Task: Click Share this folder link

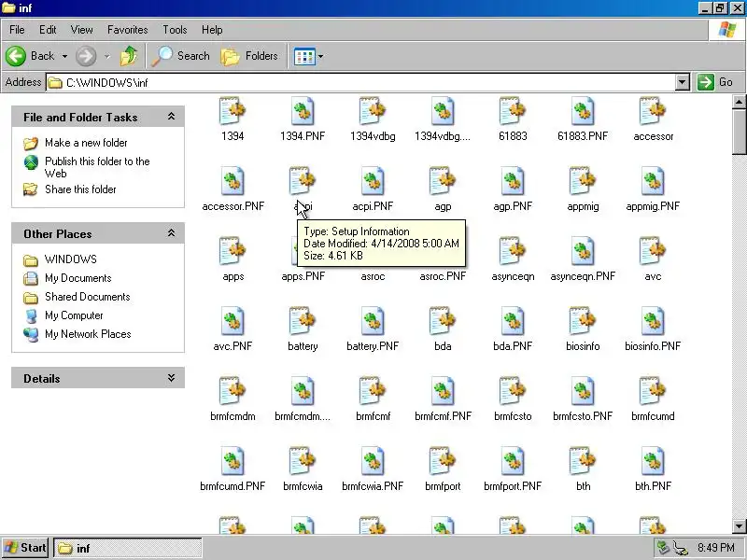Action: 80,189
